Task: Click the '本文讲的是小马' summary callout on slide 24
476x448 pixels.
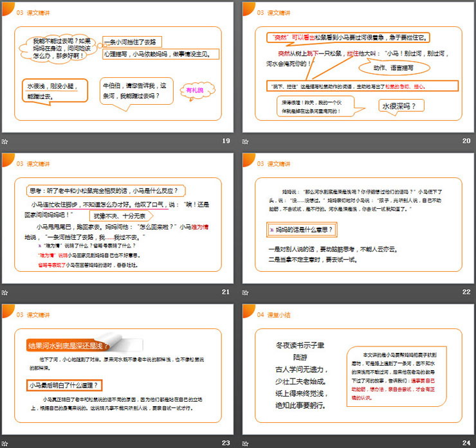Action: [x=396, y=376]
